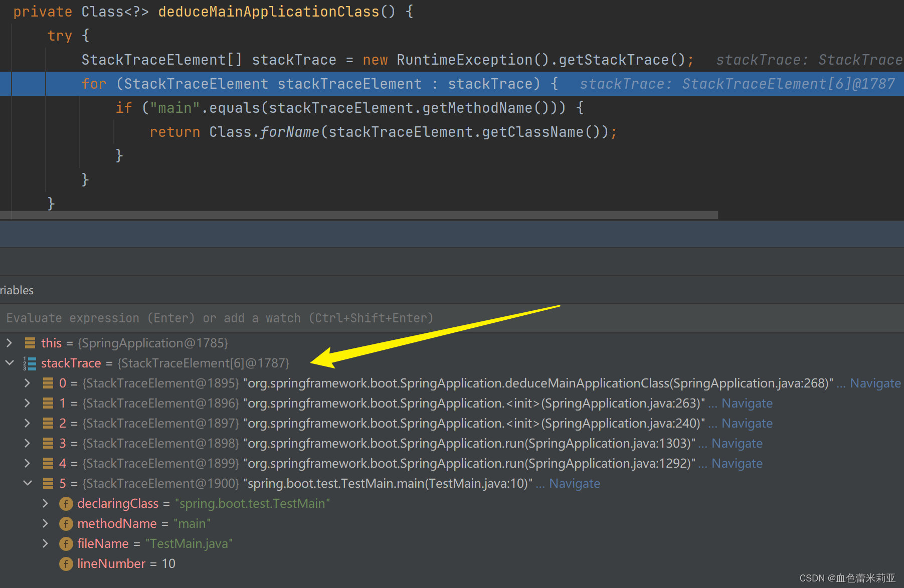The width and height of the screenshot is (904, 588).
Task: Click getStackTrace() call in editor
Action: [x=622, y=60]
